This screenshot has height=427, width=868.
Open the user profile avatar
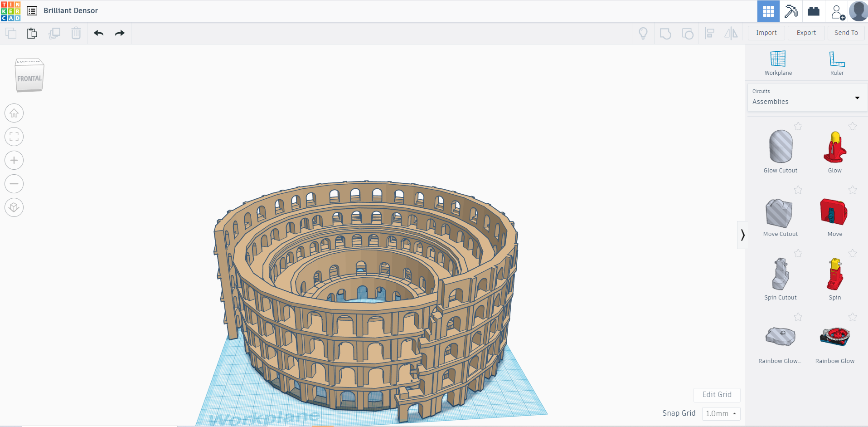[x=858, y=11]
